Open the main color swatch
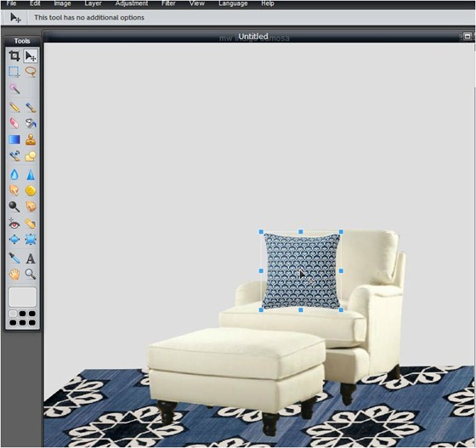Viewport: 476px width, 448px height. click(x=22, y=297)
